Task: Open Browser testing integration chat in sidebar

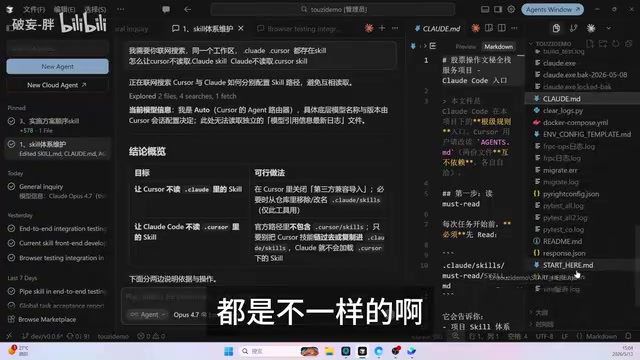Action: (57, 258)
